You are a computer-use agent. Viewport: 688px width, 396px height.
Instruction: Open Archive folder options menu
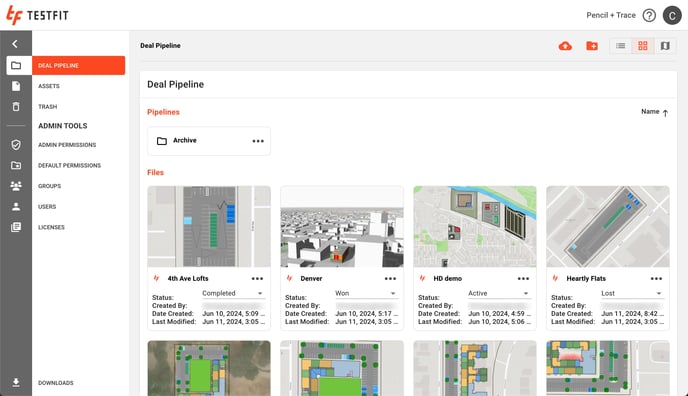click(258, 141)
